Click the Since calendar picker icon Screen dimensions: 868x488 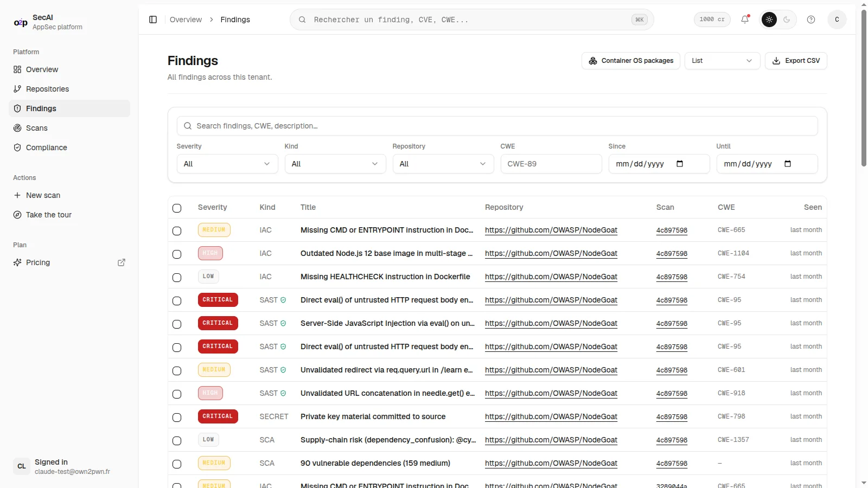click(x=680, y=164)
